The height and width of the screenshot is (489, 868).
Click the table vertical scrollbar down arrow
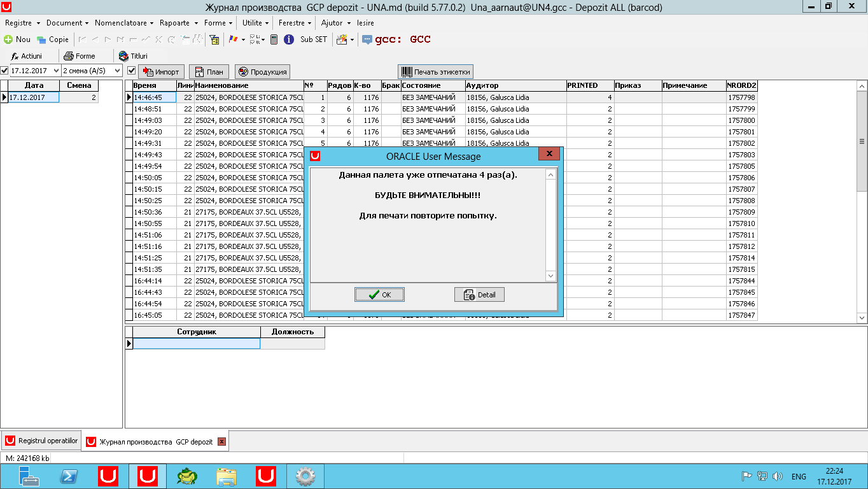tap(862, 317)
